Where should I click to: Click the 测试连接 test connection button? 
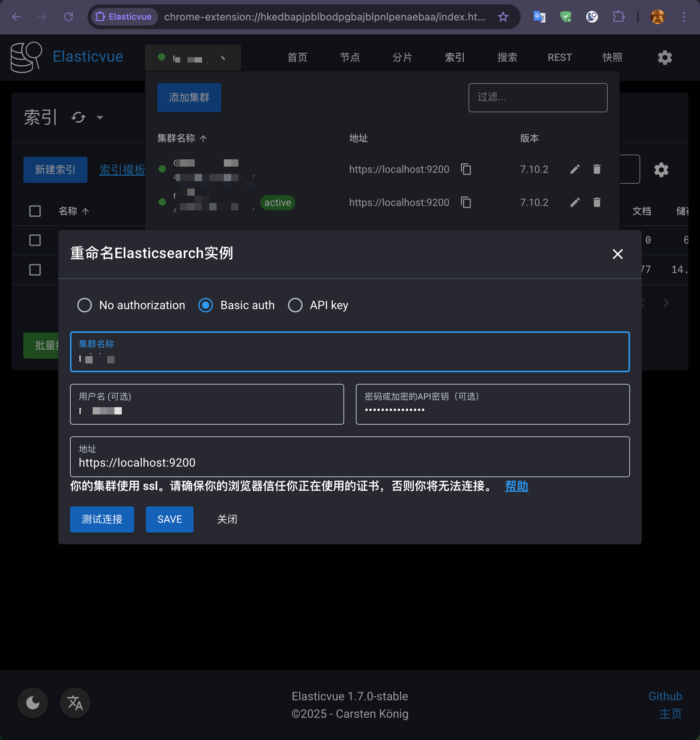tap(102, 519)
